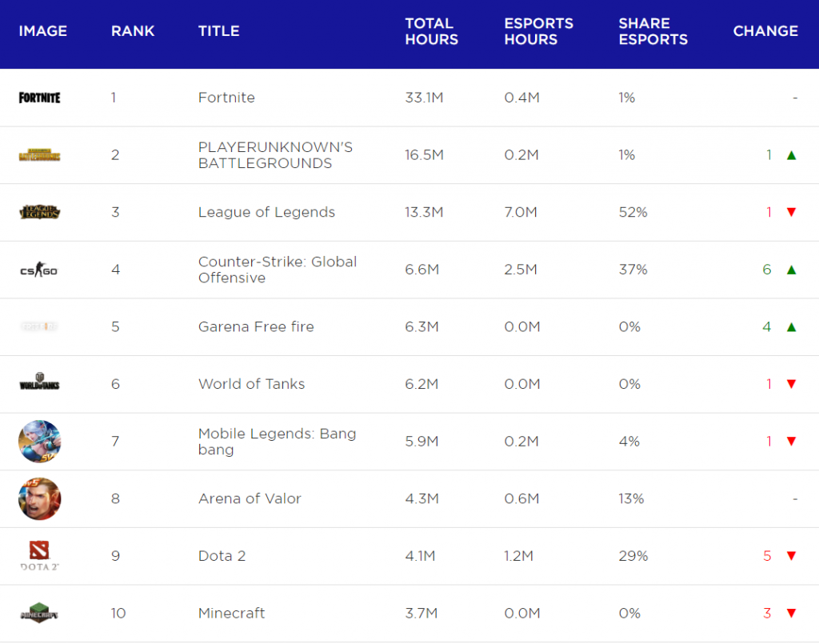Select the rank 10 cell
This screenshot has height=644, width=819.
118,613
